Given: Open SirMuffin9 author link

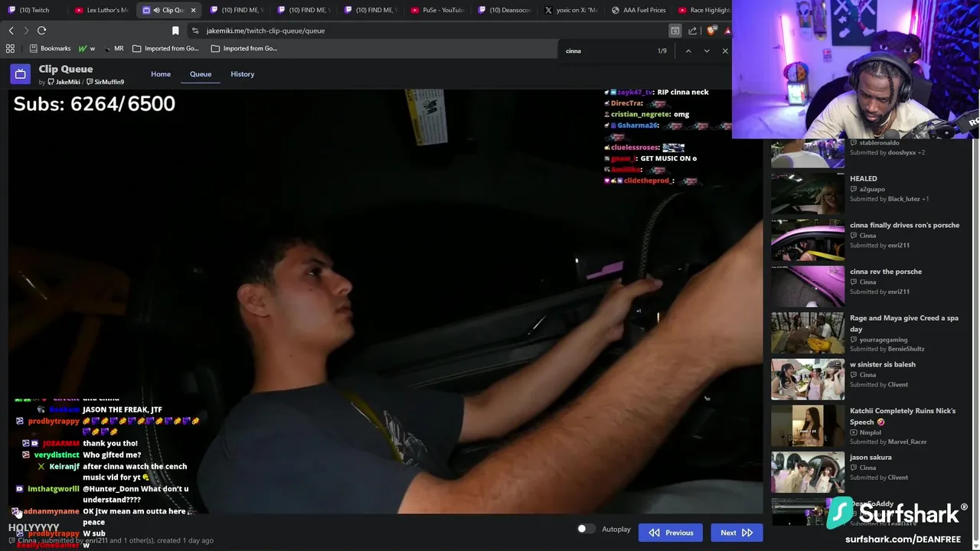Looking at the screenshot, I should coord(106,82).
